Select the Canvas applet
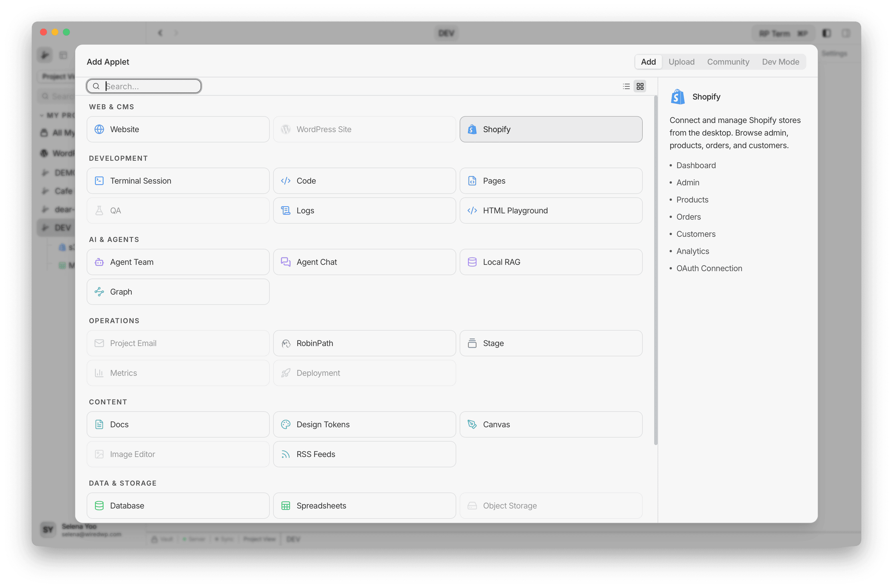The height and width of the screenshot is (588, 893). point(550,424)
